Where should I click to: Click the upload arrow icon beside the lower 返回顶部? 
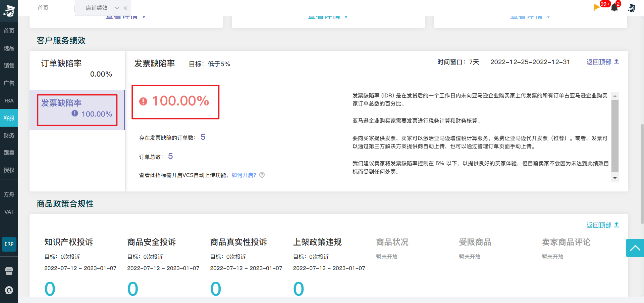[616, 225]
